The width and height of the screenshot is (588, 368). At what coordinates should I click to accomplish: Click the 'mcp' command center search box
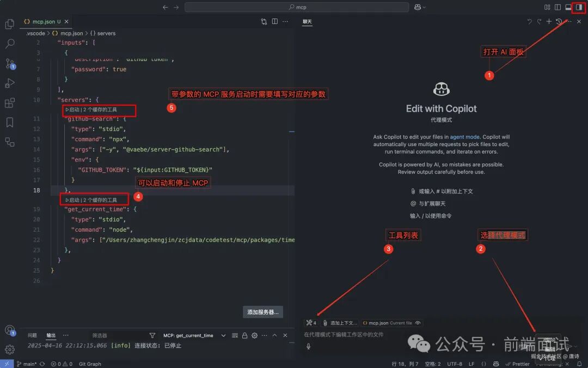[297, 7]
